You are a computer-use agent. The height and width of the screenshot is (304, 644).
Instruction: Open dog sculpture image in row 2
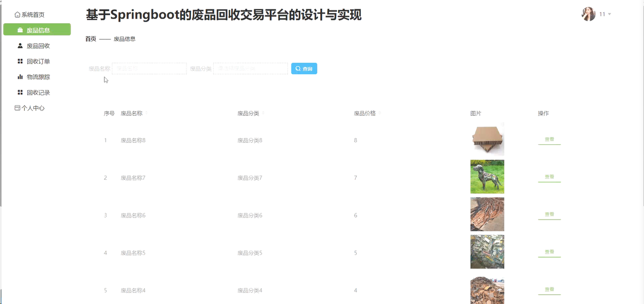pyautogui.click(x=487, y=177)
